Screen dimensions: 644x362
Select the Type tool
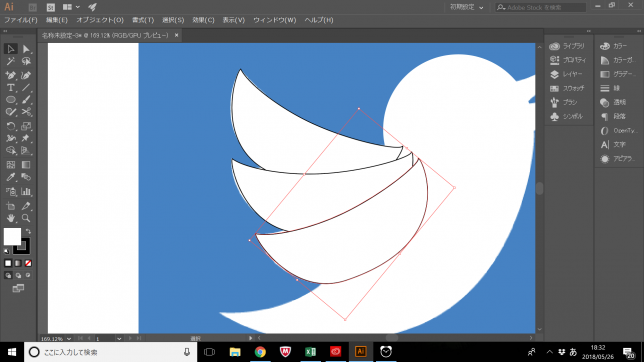[11, 88]
